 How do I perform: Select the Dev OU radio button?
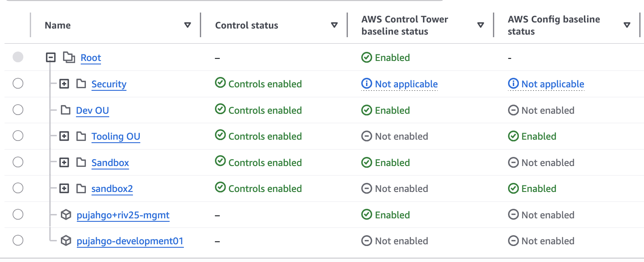(18, 110)
